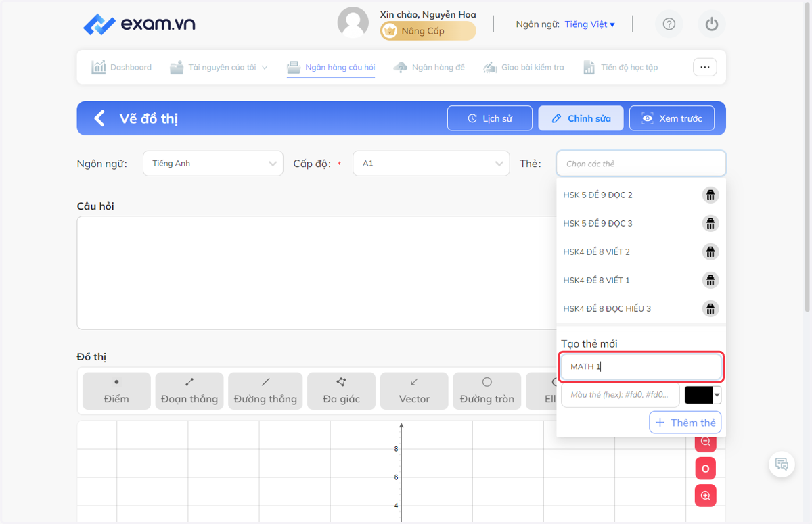Click the Nâng Cấp upgrade button
This screenshot has width=812, height=524.
[428, 31]
